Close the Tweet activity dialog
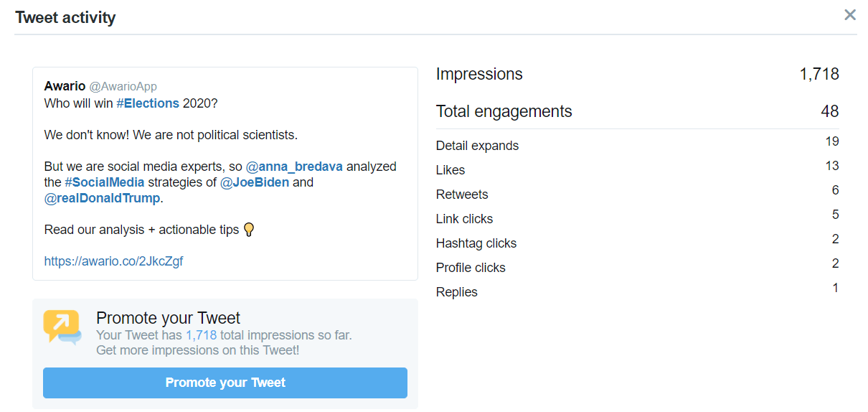This screenshot has width=868, height=412. (x=850, y=15)
